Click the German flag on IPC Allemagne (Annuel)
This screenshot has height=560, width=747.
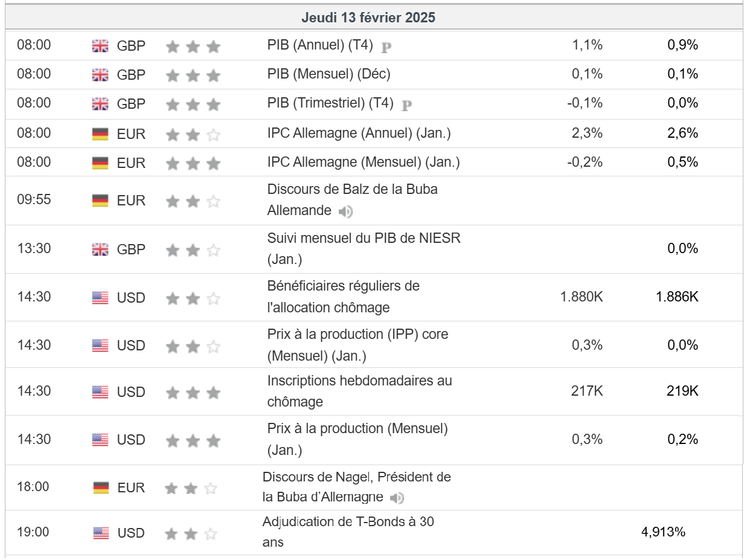(x=100, y=134)
